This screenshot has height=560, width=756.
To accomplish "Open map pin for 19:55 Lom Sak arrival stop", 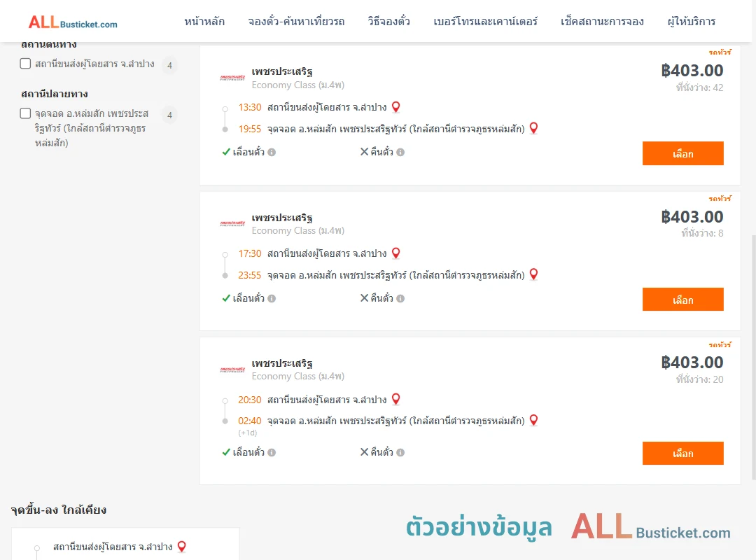I will pyautogui.click(x=533, y=128).
